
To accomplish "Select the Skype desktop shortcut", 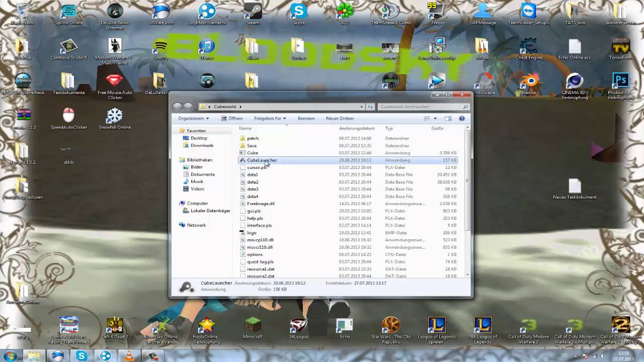I will pos(299,12).
